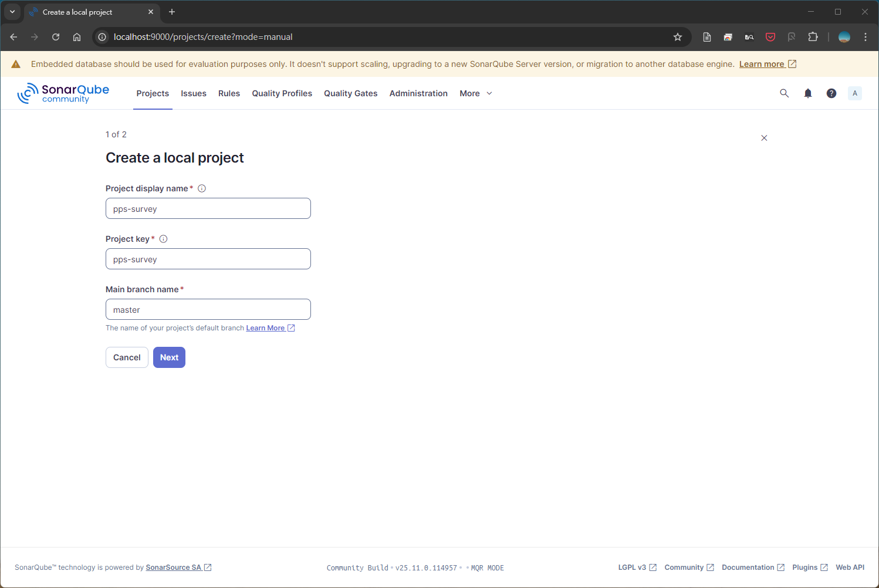879x588 pixels.
Task: Click the SonarQube community logo
Action: click(63, 93)
